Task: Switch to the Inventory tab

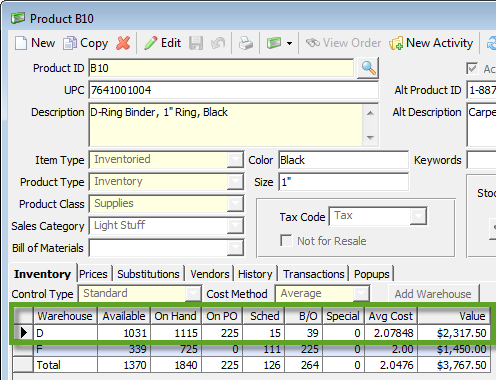Action: [42, 274]
